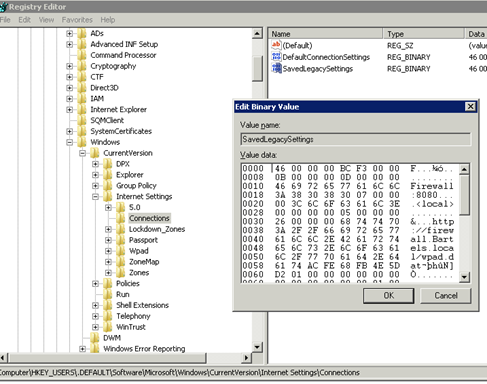Sort values by the Name column
The image size is (487, 384).
pos(325,34)
